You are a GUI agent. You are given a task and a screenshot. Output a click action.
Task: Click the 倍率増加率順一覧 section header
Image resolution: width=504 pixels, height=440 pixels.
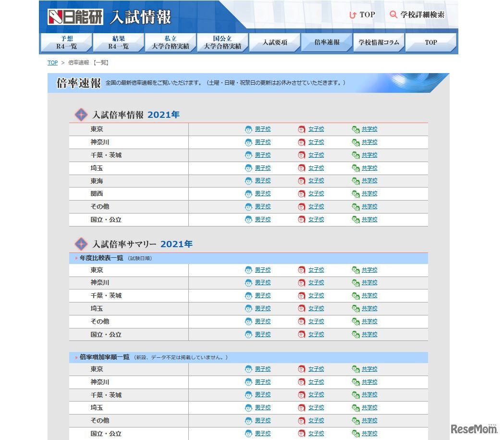pyautogui.click(x=248, y=357)
